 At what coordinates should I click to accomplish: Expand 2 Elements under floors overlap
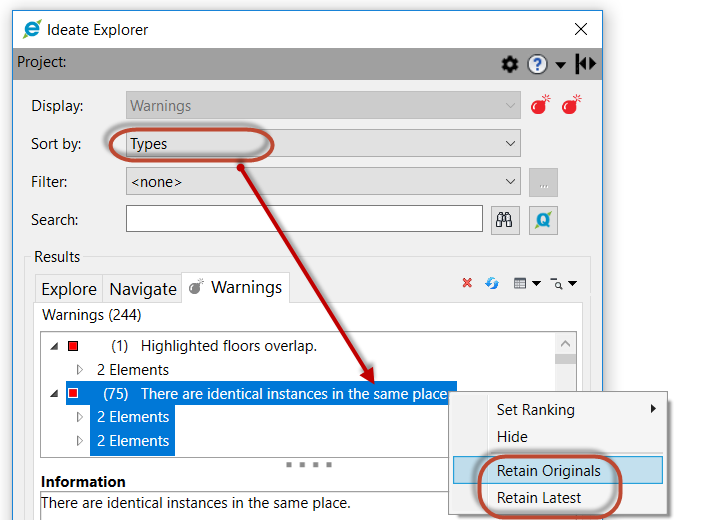[80, 370]
